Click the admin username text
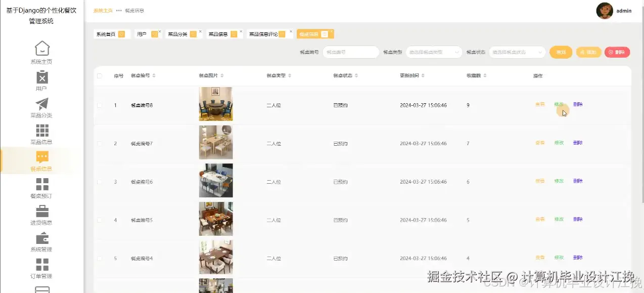Viewport: 644px width, 293px height. click(624, 11)
